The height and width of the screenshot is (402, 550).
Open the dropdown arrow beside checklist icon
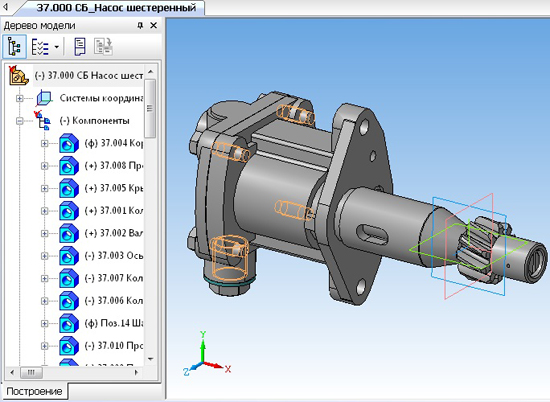pyautogui.click(x=57, y=47)
